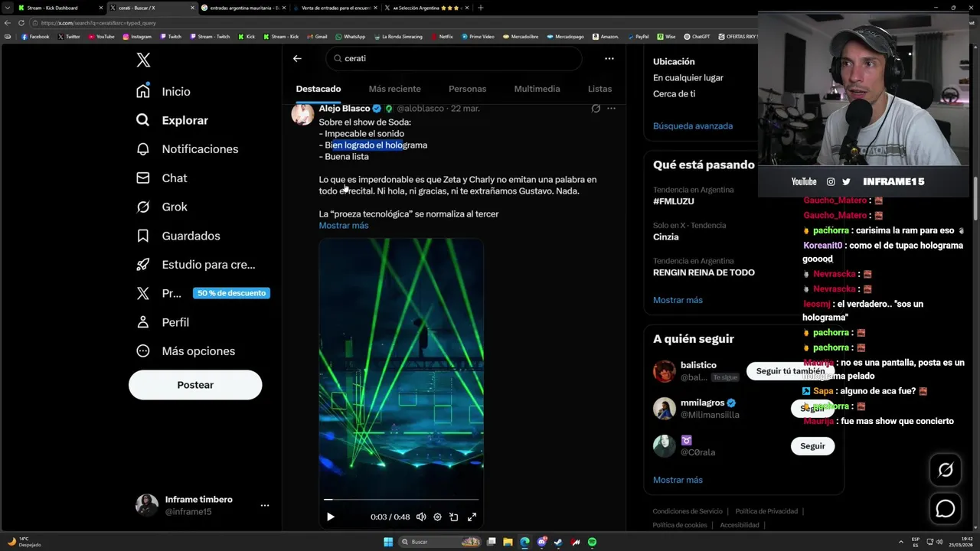
Task: Seek on the video progress bar
Action: [401, 500]
